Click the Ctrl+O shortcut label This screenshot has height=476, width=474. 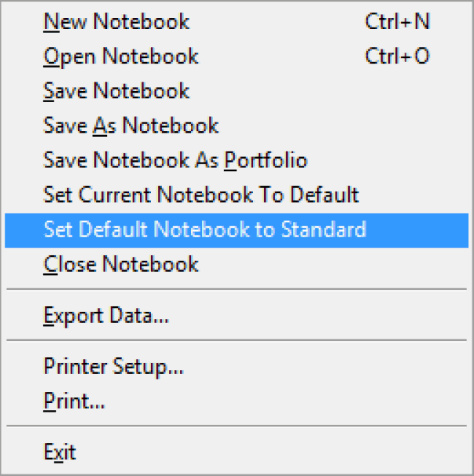coord(397,57)
